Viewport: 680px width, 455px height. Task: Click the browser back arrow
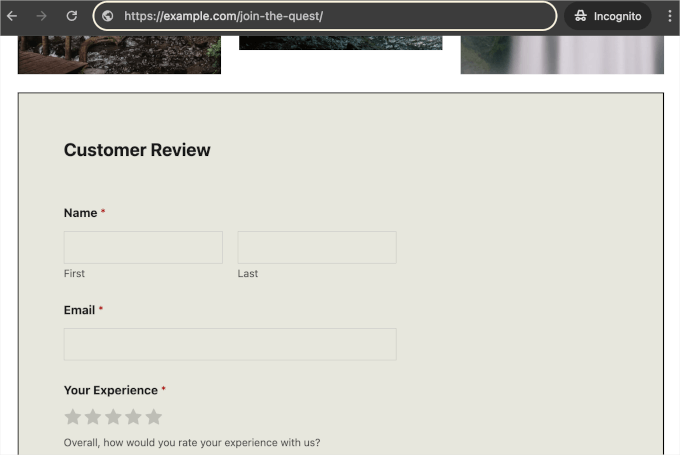point(13,16)
